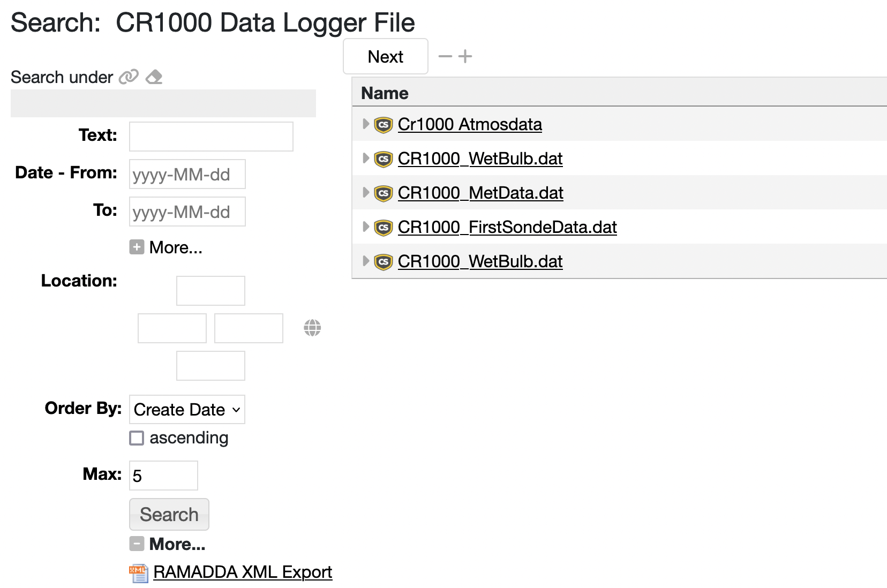Viewport: 887px width, 588px height.
Task: Click the plus icon next to Next button
Action: coord(465,56)
